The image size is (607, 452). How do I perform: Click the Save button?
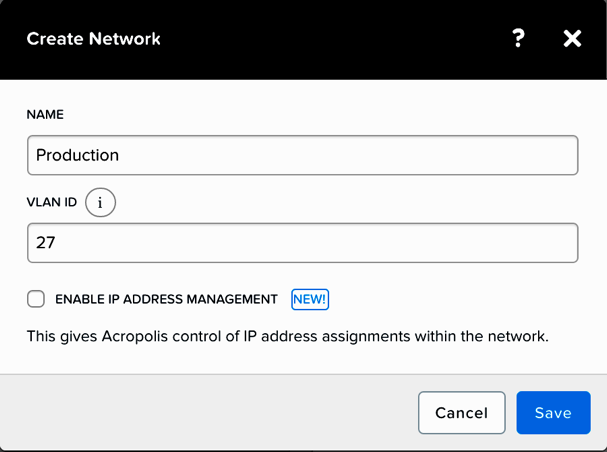click(553, 413)
